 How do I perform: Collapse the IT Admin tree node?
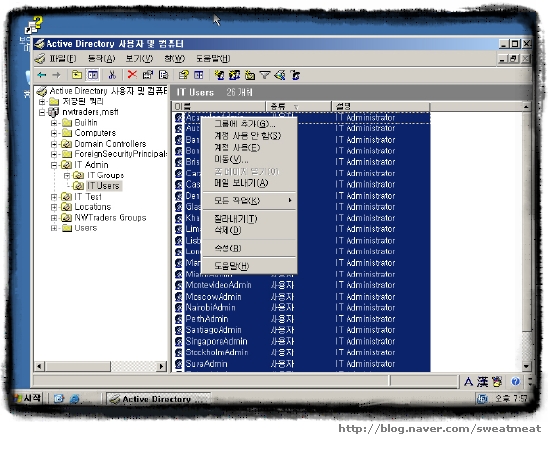54,165
